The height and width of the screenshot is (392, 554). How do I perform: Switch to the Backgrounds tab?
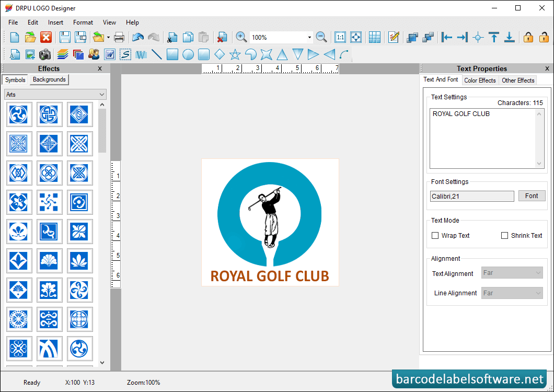(49, 79)
